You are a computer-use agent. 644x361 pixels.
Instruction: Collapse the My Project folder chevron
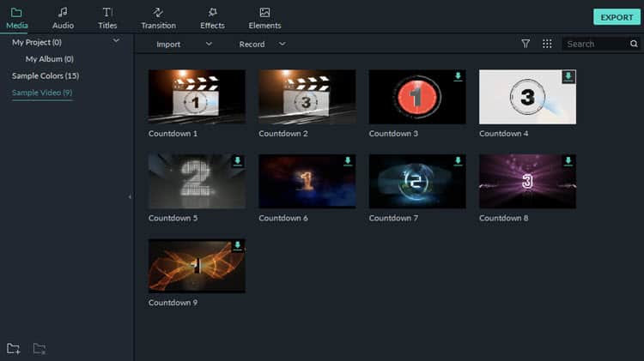(116, 41)
